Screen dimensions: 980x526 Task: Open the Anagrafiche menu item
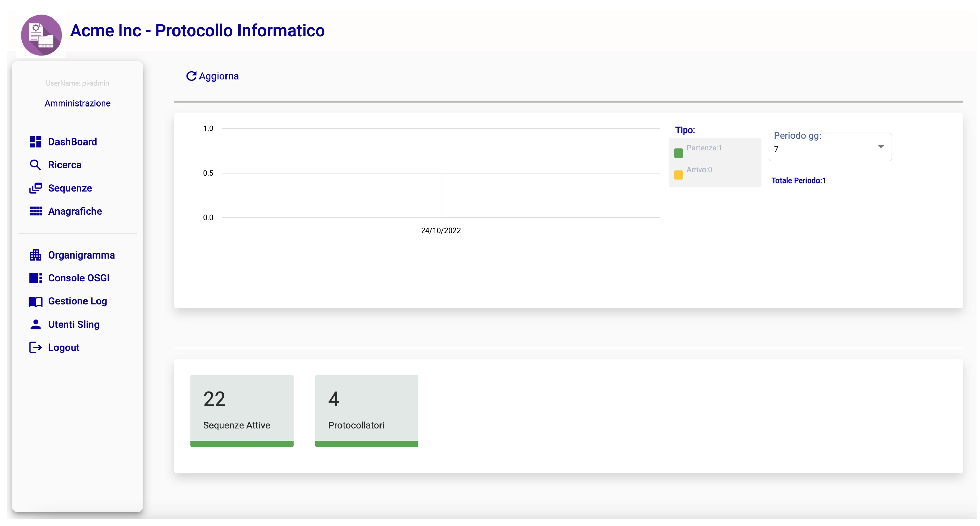[x=75, y=211]
